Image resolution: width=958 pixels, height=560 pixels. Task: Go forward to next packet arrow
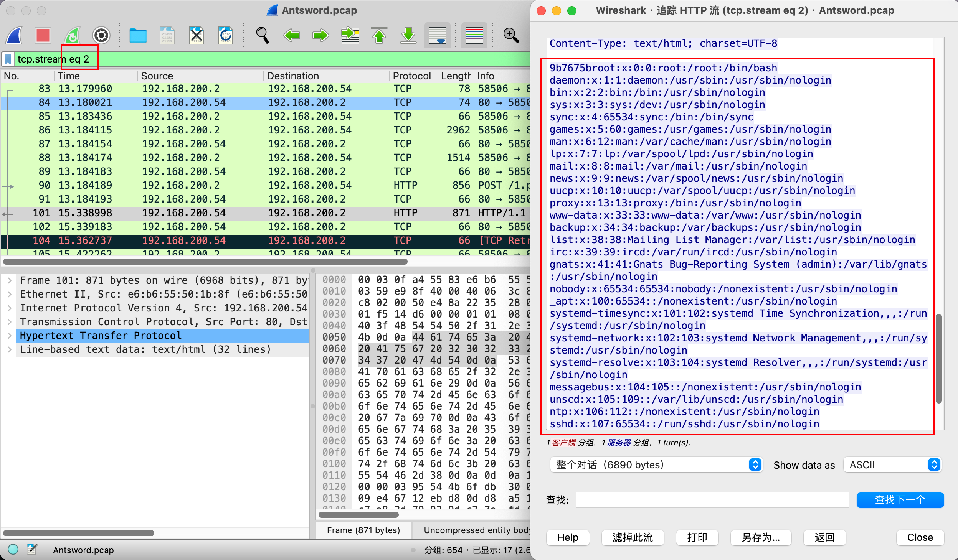[x=320, y=36]
